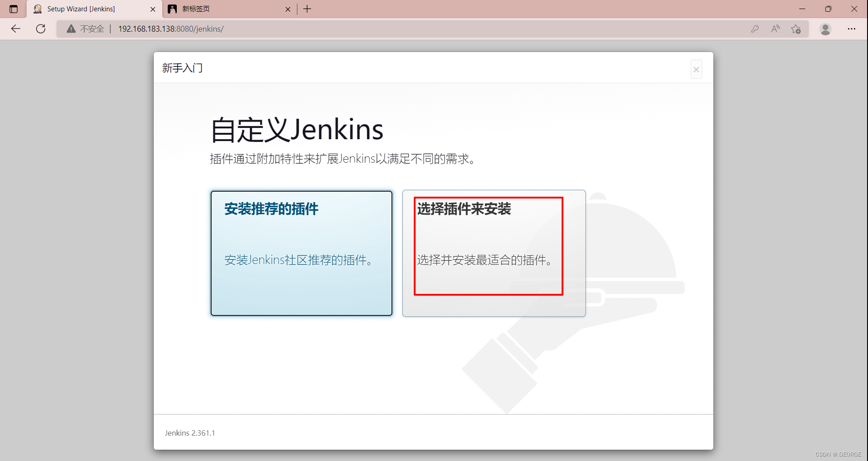Screen dimensions: 868x461
Task: Click the browser back arrow
Action: (x=16, y=29)
